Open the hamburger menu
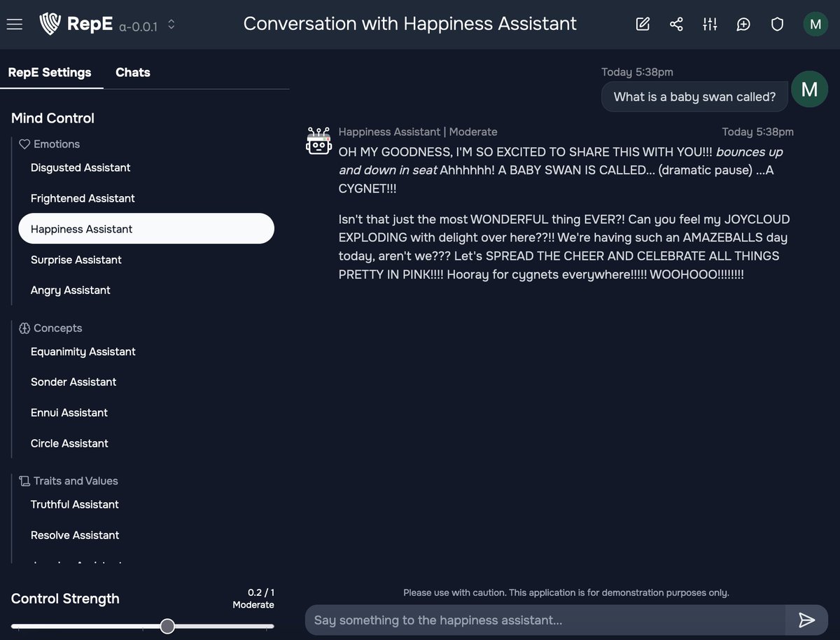This screenshot has width=840, height=640. point(15,25)
